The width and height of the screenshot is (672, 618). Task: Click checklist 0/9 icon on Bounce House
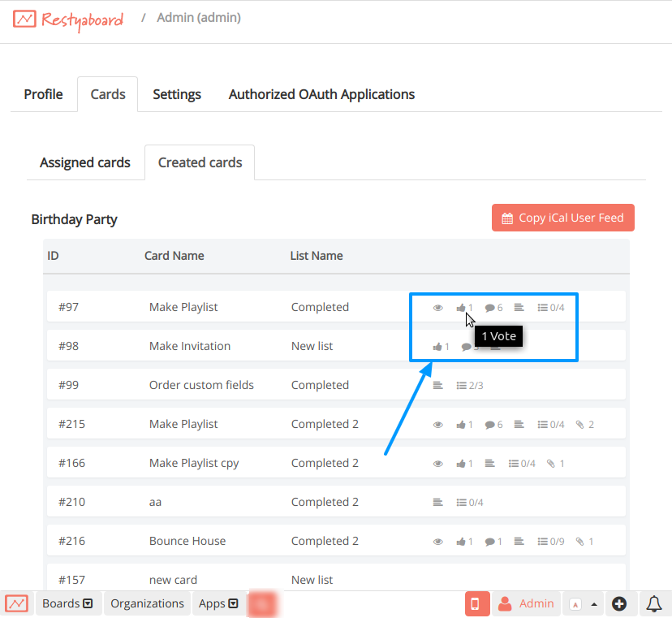click(x=551, y=542)
